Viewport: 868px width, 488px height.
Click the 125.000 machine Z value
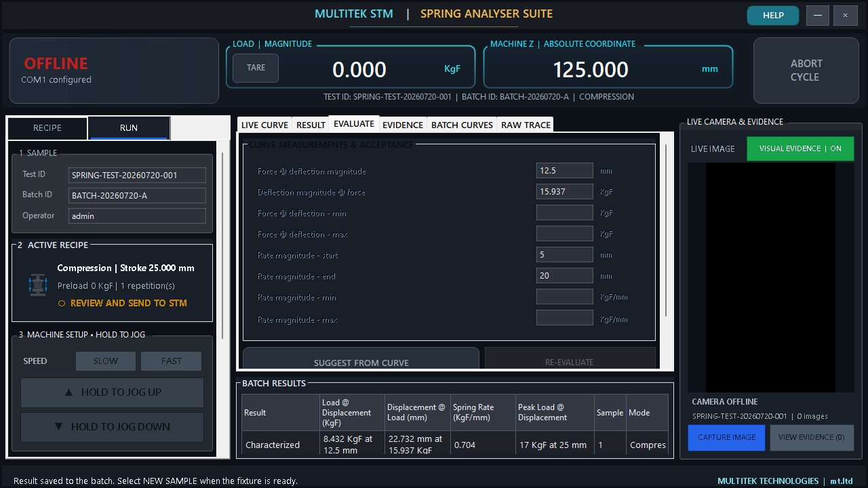pos(591,70)
